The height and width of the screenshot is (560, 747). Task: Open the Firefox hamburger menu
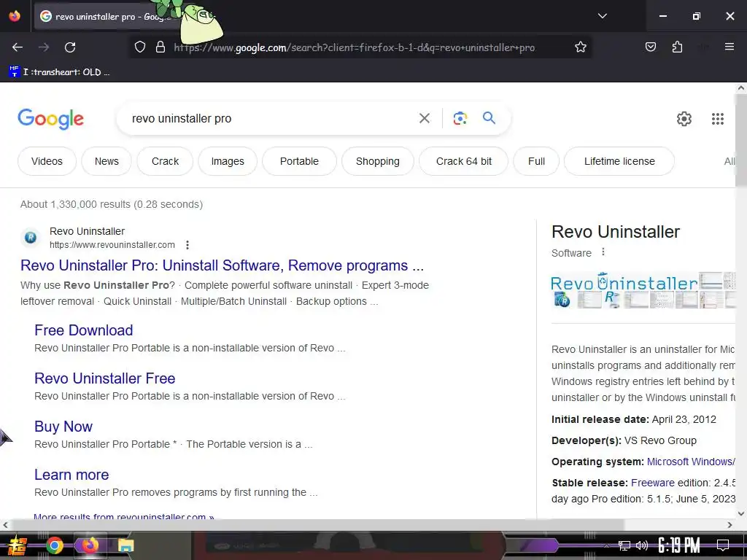(x=729, y=47)
